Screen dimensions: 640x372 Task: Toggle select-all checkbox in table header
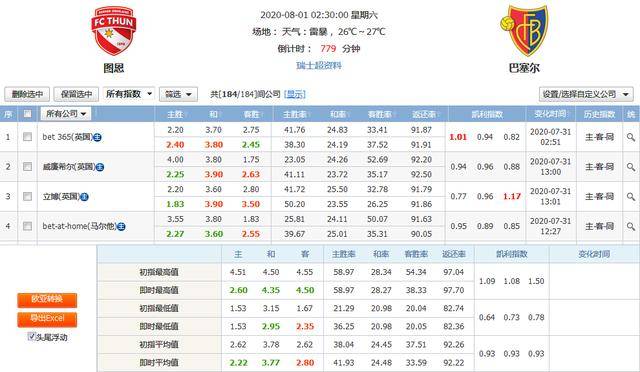click(27, 114)
